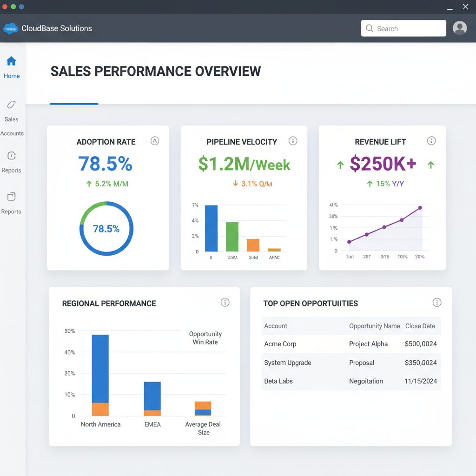This screenshot has width=476, height=476.
Task: Click the Adoption Rate card circle icon
Action: [x=155, y=141]
